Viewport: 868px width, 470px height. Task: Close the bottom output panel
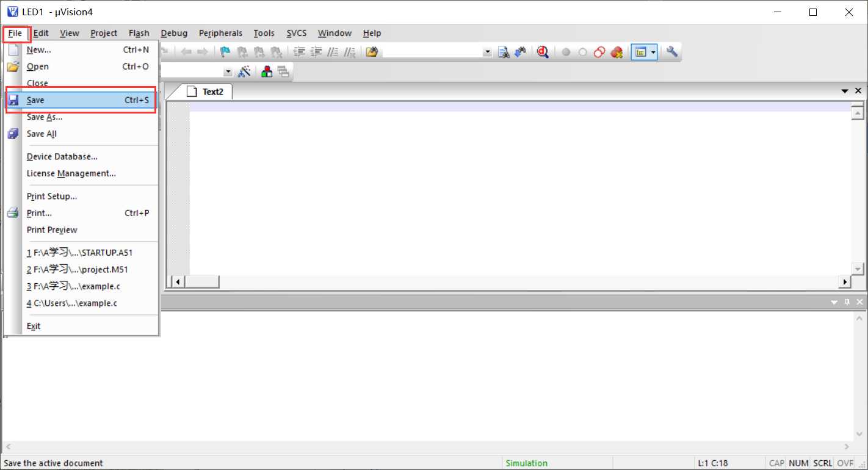click(859, 302)
